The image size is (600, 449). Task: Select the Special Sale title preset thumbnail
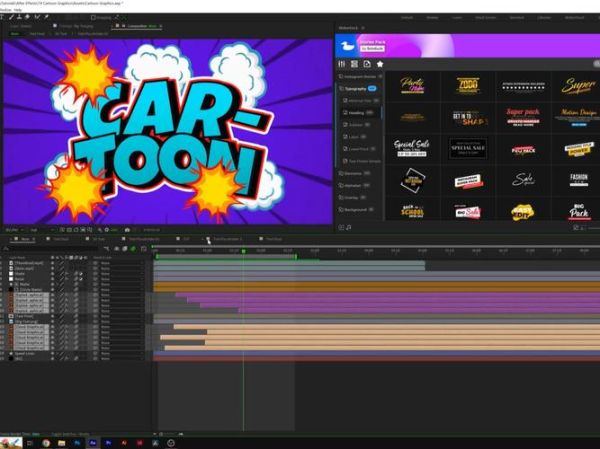coord(410,149)
